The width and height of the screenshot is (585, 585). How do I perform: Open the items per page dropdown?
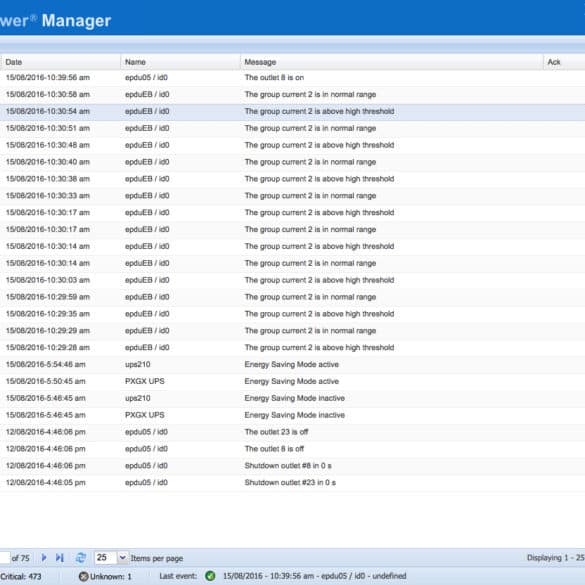122,558
